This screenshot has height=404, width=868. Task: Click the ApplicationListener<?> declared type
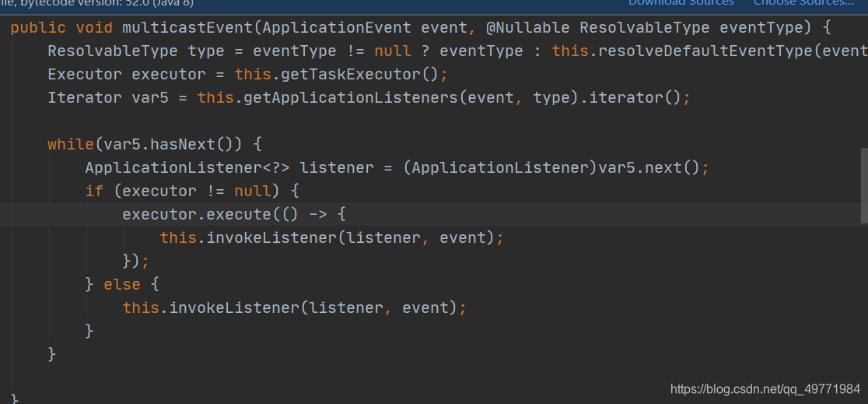click(187, 167)
